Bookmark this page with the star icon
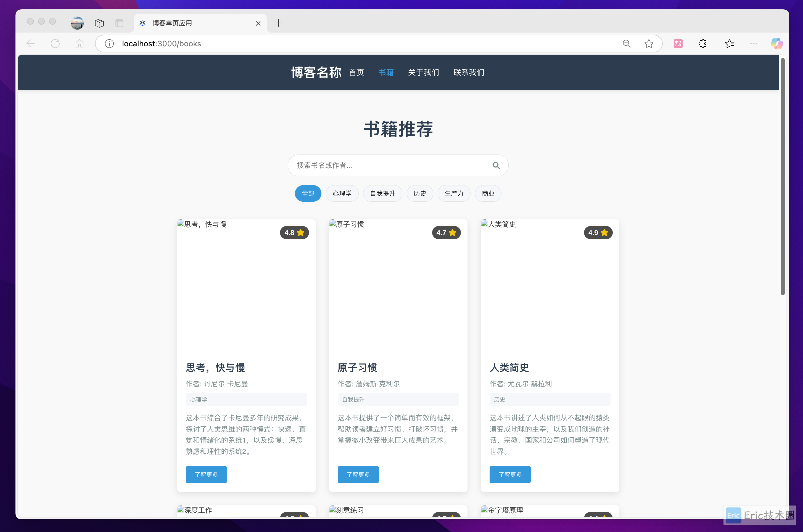This screenshot has height=532, width=803. pyautogui.click(x=649, y=43)
